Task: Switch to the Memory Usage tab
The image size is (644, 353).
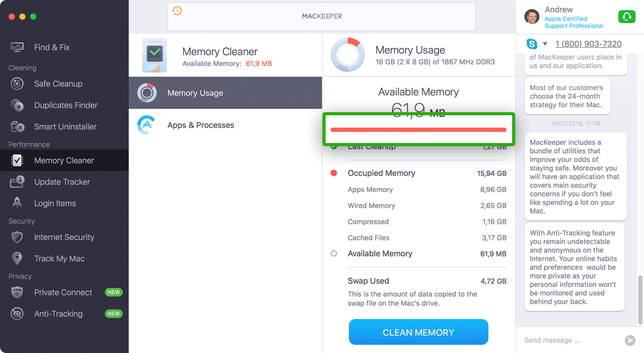Action: (225, 93)
